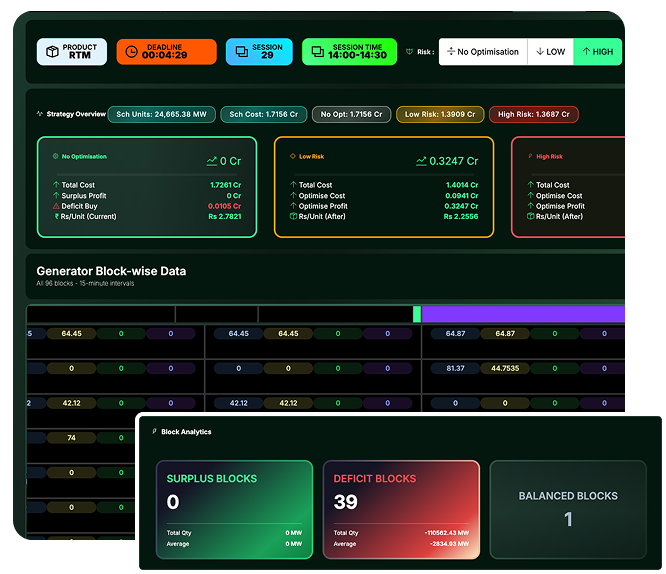Click the 81.37 cell in the grid
This screenshot has height=574, width=666.
[x=455, y=368]
